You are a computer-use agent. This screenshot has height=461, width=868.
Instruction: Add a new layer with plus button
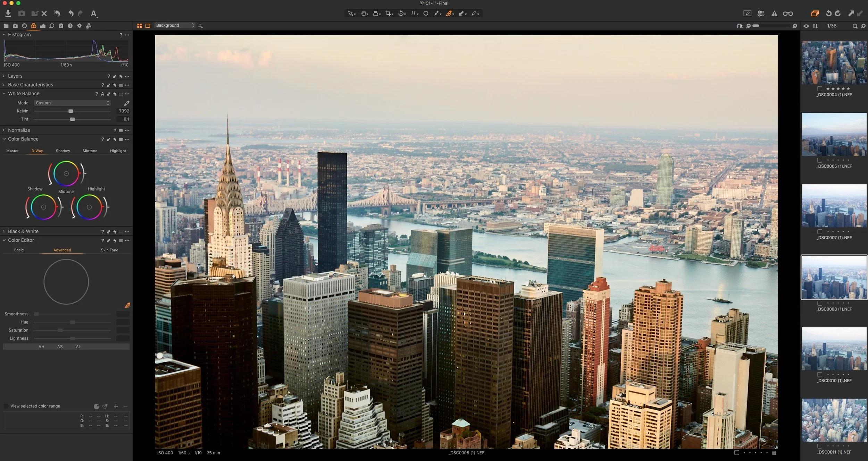click(x=200, y=26)
